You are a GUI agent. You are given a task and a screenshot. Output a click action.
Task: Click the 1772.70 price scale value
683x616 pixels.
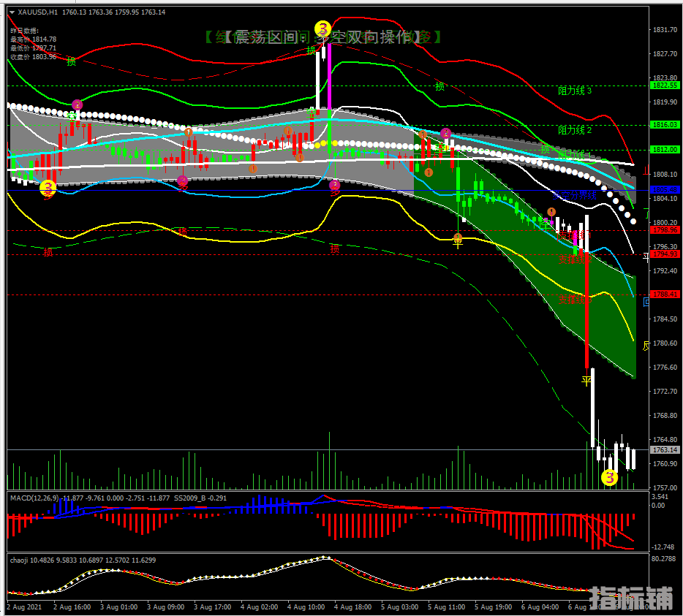[665, 392]
